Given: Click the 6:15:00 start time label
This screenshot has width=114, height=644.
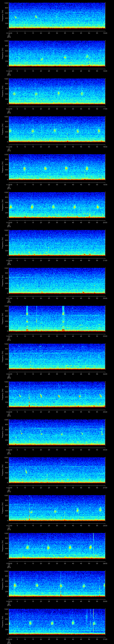Looking at the screenshot, I should [x=9, y=71].
